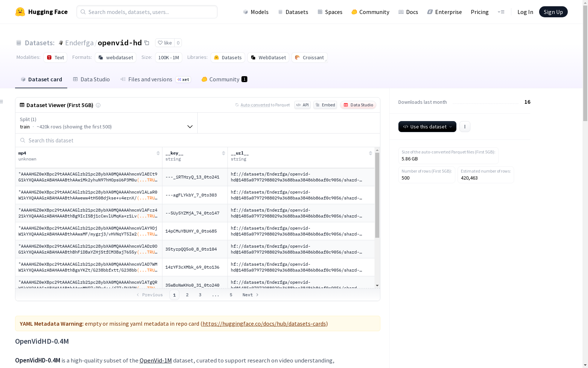
Task: Open the three-dot dataset options menu
Action: coord(465,127)
